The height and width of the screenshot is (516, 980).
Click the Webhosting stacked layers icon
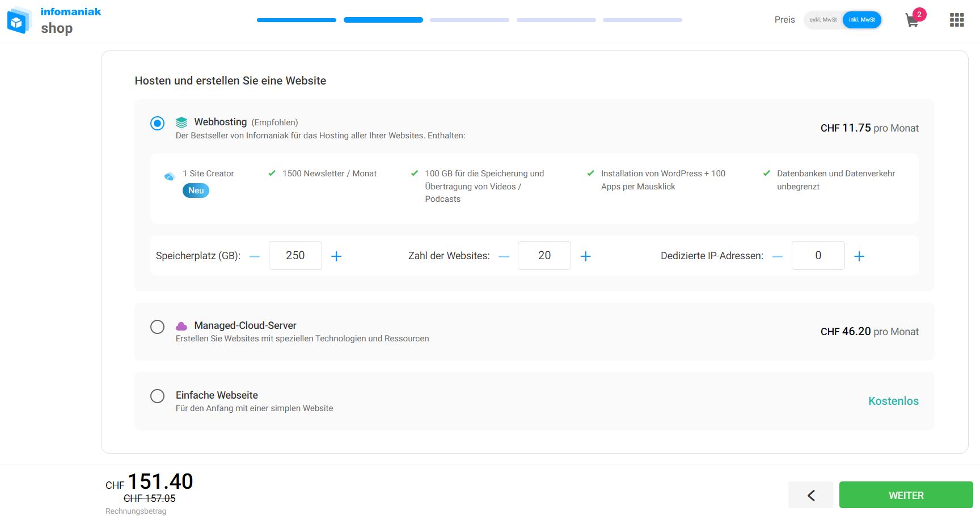[x=181, y=122]
